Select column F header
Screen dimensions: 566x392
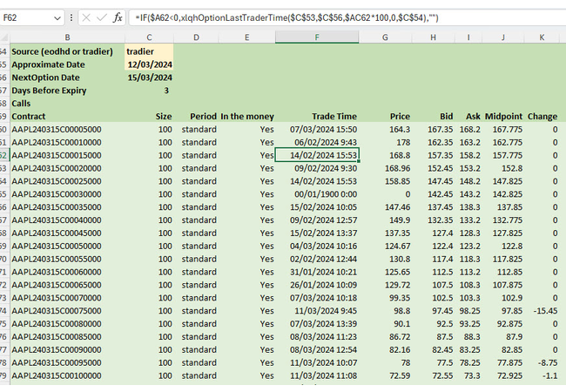pos(317,37)
